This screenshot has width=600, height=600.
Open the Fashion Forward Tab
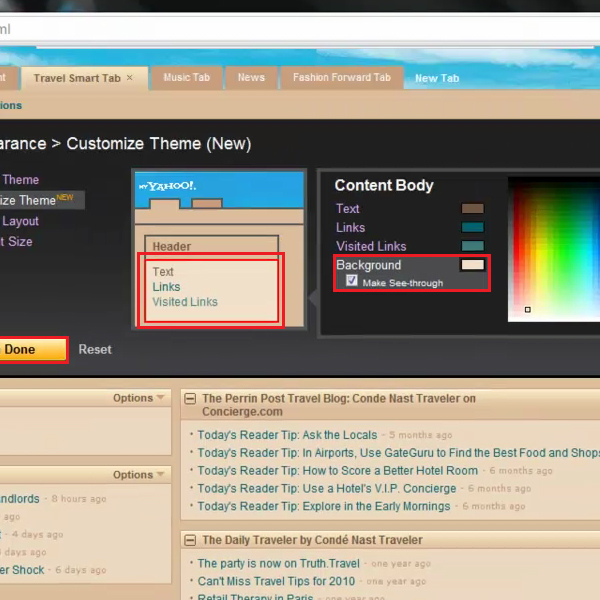pos(342,77)
